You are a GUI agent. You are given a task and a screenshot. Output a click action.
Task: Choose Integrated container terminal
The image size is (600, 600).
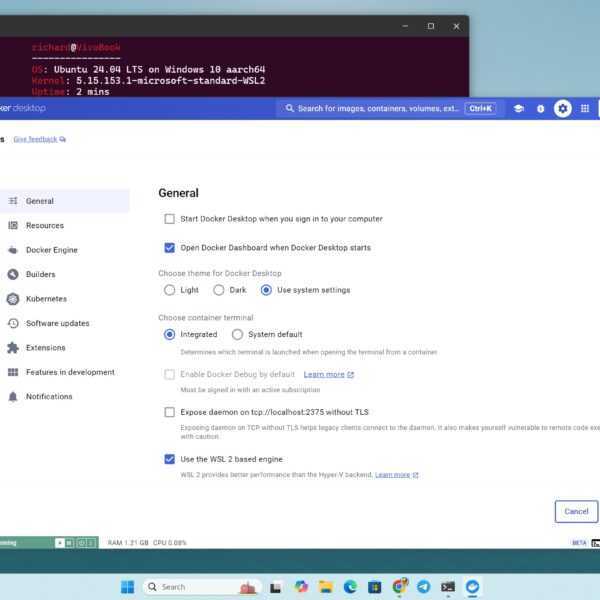coord(170,334)
